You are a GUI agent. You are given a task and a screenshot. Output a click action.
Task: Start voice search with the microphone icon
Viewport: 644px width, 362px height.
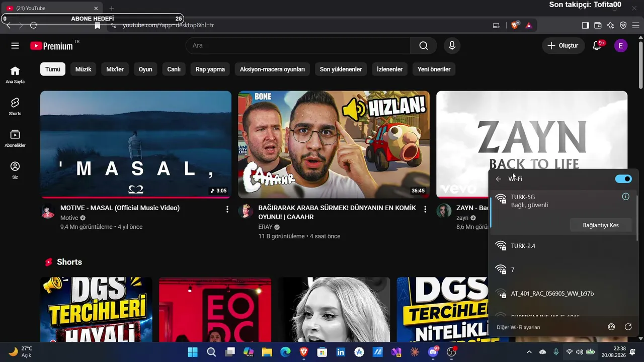tap(452, 46)
